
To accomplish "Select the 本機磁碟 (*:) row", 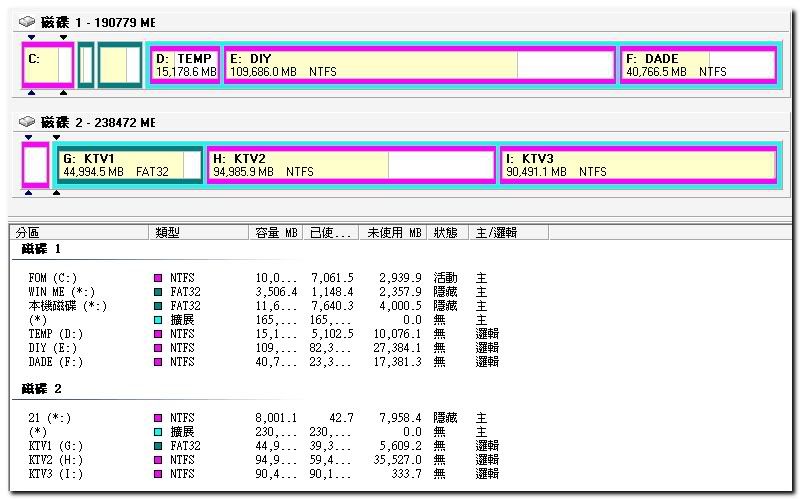I will tap(265, 306).
